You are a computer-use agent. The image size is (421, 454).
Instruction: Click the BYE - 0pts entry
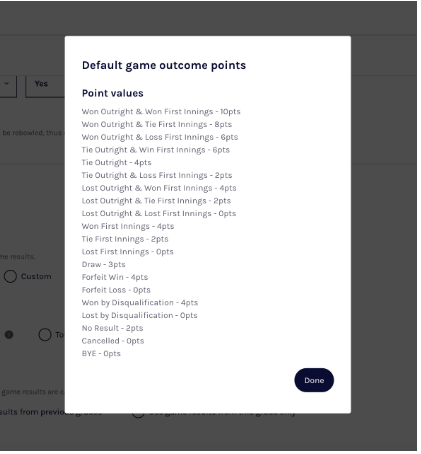(101, 353)
